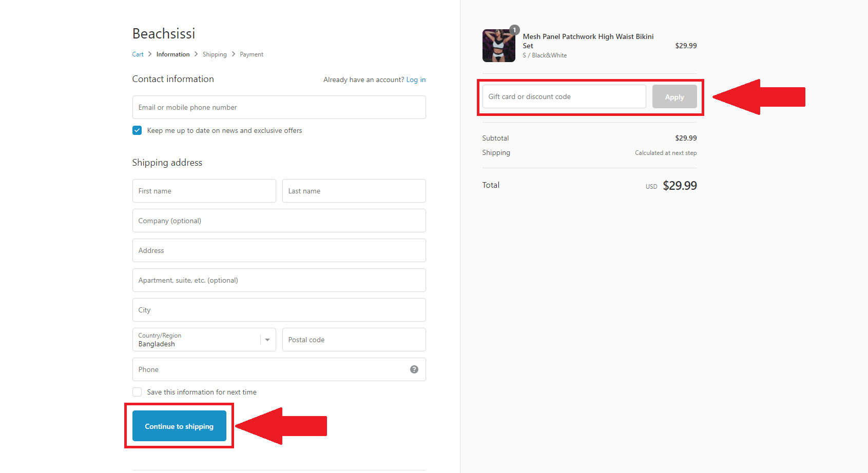Focus the Company (optional) field
This screenshot has width=868, height=473.
[279, 221]
